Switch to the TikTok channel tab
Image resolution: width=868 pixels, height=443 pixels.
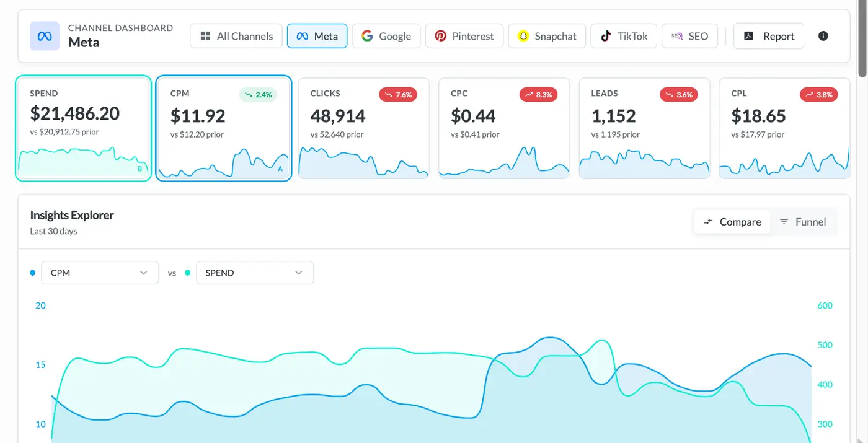point(624,36)
